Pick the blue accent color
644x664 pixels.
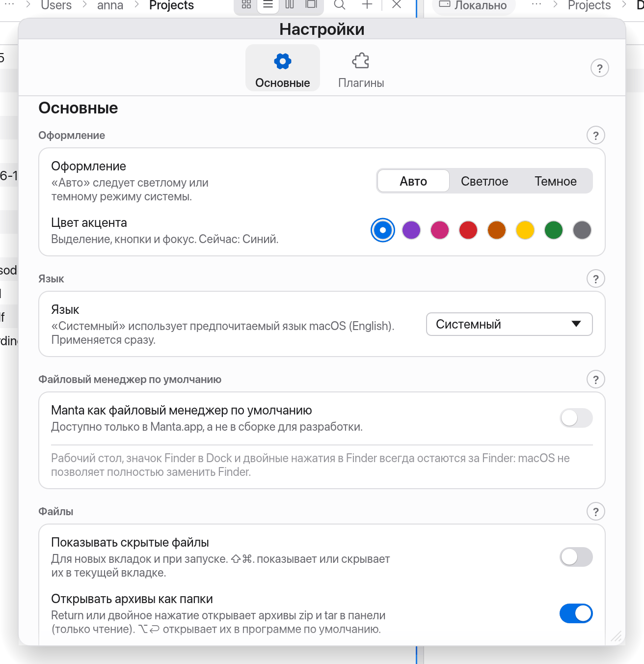(383, 230)
